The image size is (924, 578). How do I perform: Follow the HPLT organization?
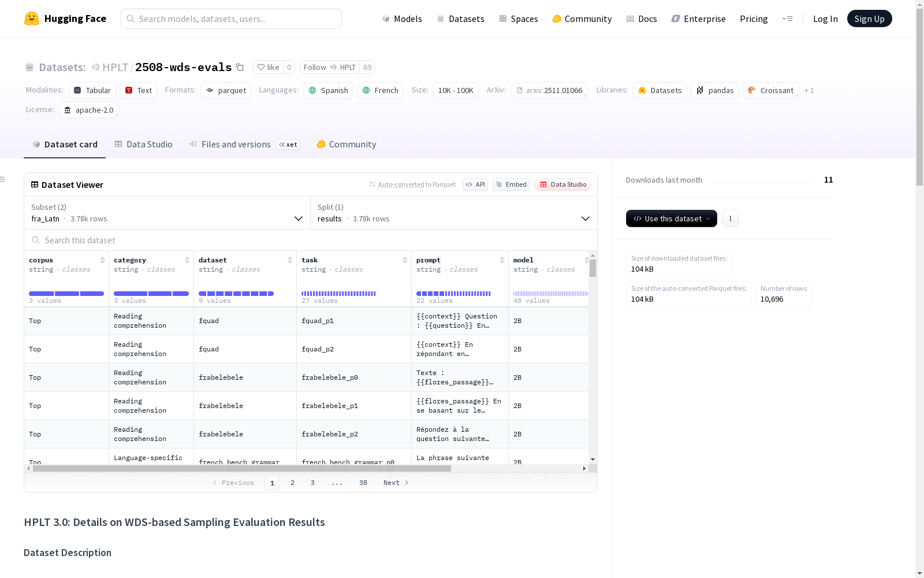tap(330, 67)
